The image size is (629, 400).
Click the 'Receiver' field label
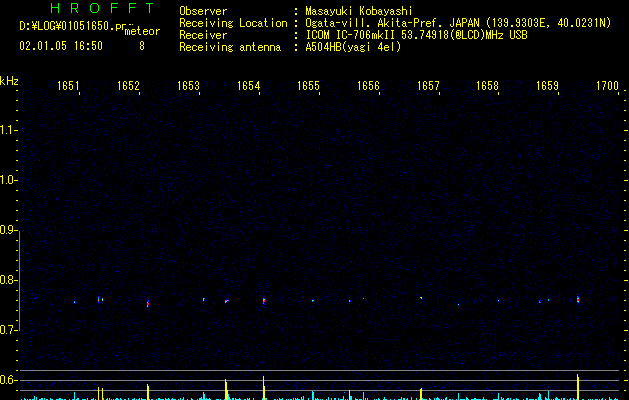pyautogui.click(x=203, y=35)
